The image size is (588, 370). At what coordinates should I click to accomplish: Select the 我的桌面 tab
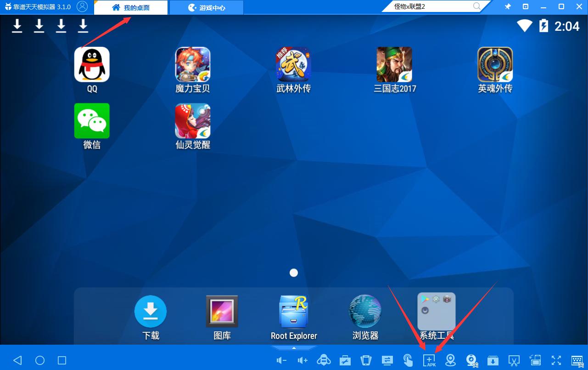coord(131,7)
